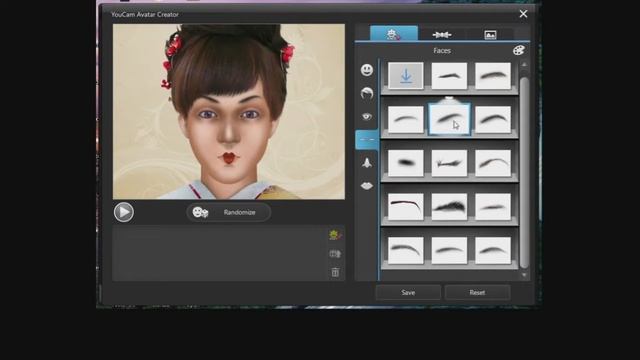Screen dimensions: 640x360
Task: Choose the eyebrow in bottom row, middle
Action: pyautogui.click(x=449, y=250)
